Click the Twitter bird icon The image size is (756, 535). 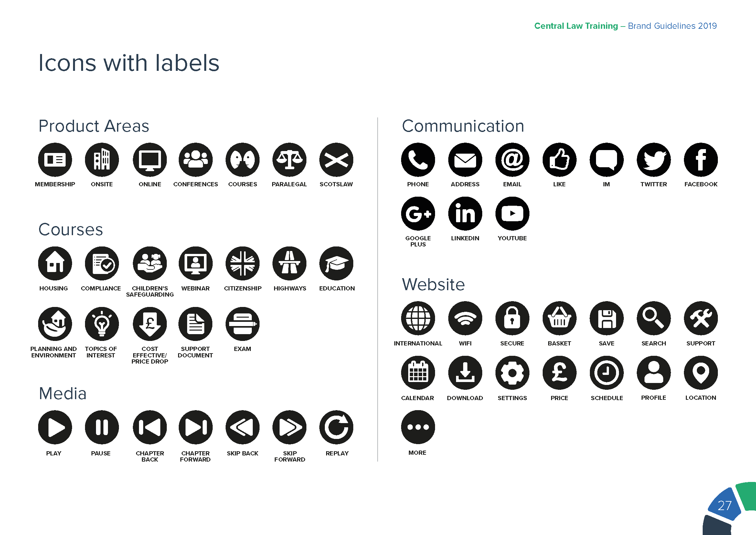[x=654, y=160]
